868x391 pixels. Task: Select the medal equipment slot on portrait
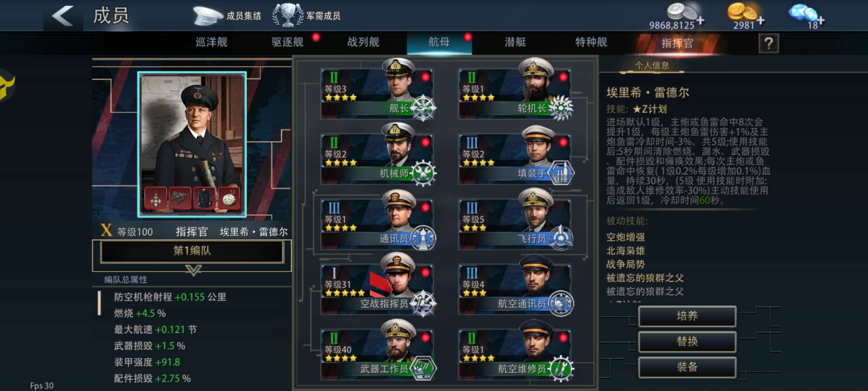(x=155, y=198)
